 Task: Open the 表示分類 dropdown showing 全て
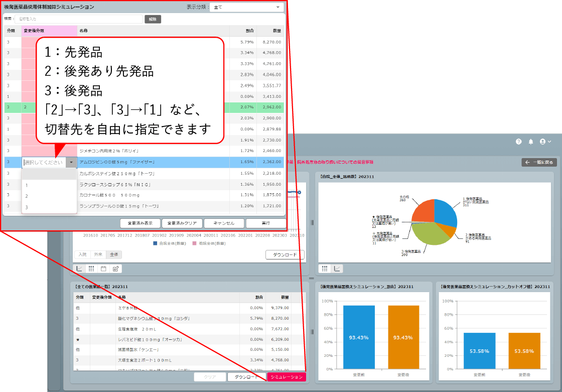coord(246,7)
